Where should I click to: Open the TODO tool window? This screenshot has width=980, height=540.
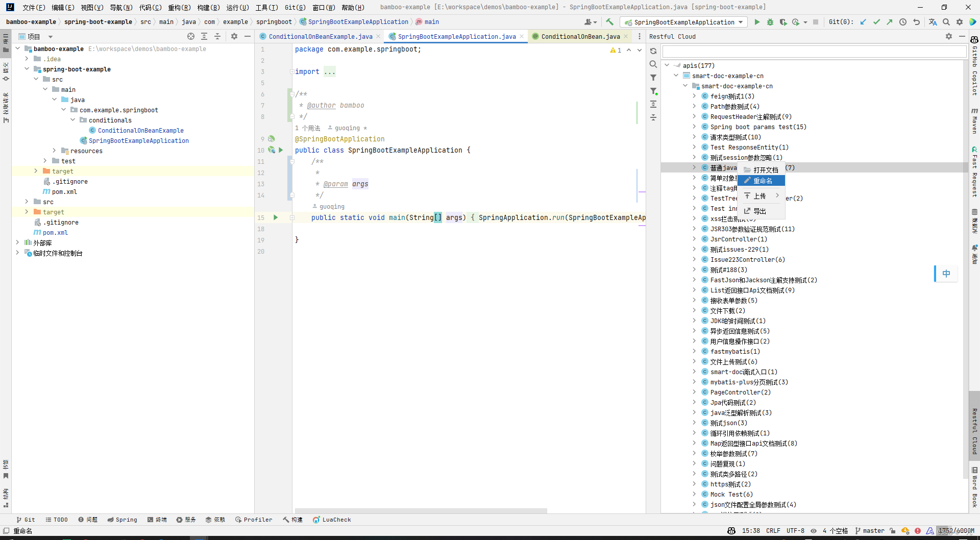tap(57, 520)
